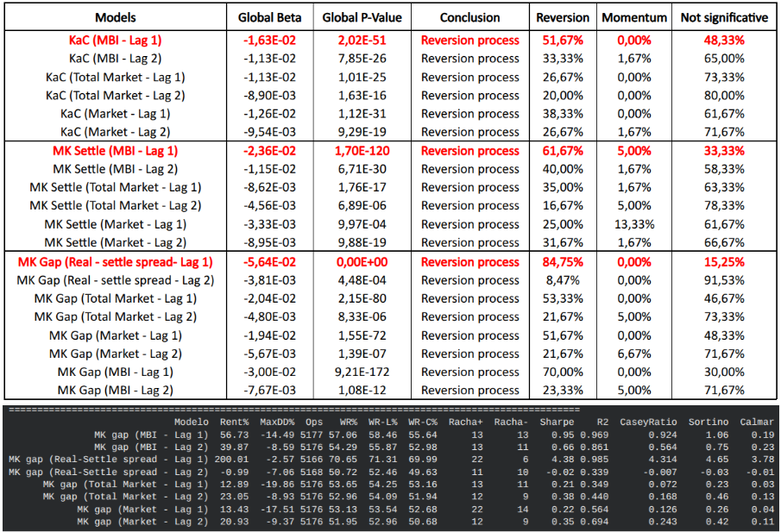The width and height of the screenshot is (781, 532).
Task: Click the red reversion value 84,75%
Action: coord(563,262)
